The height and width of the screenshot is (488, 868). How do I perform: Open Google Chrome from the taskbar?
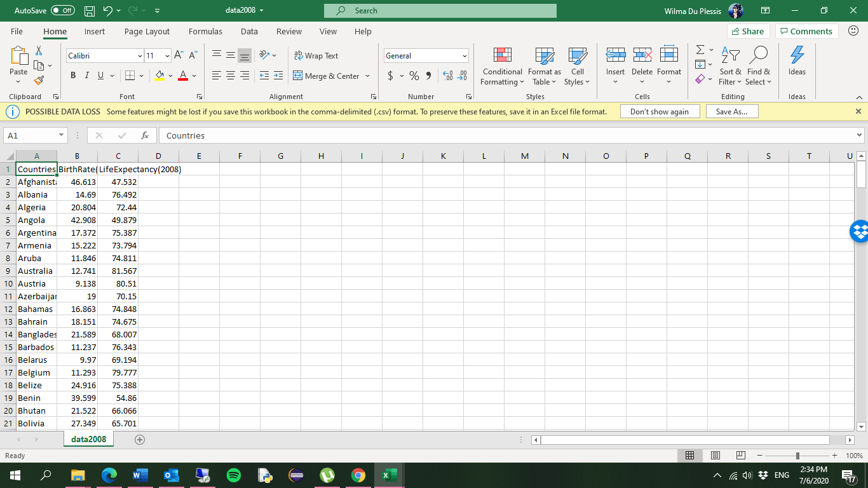tap(358, 475)
